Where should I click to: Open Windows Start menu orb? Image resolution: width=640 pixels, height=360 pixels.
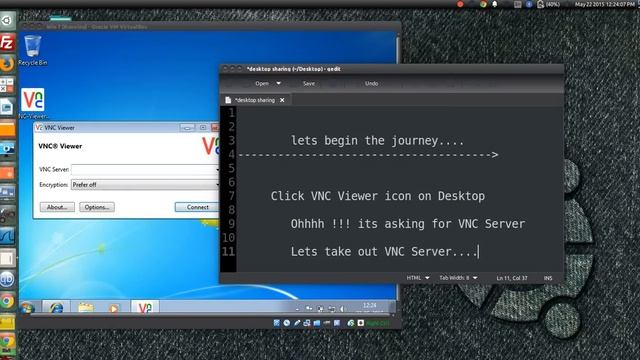click(27, 307)
